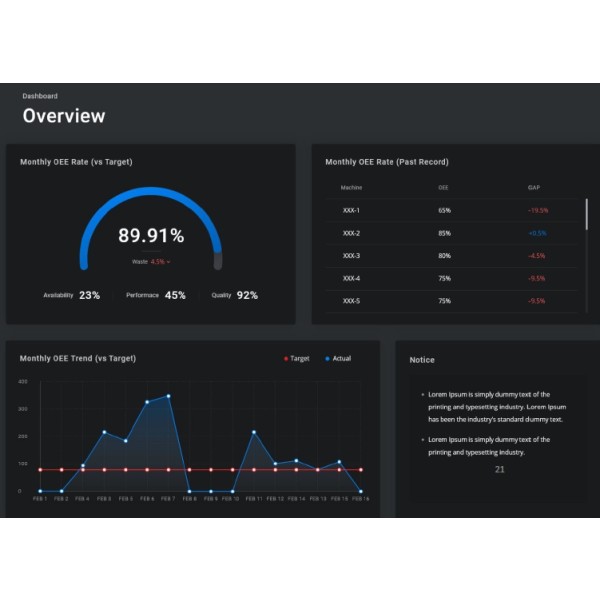
Task: Select the XXX-5 machine row
Action: pyautogui.click(x=452, y=301)
